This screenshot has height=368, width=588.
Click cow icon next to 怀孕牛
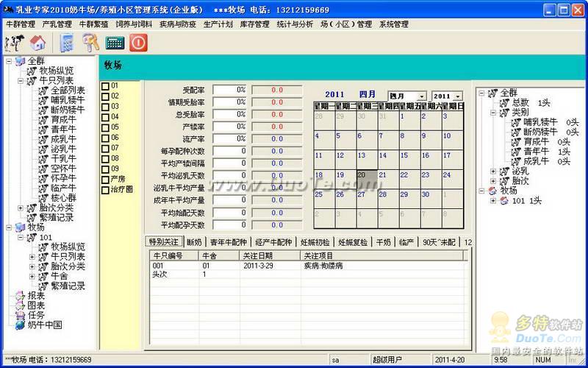[x=43, y=178]
